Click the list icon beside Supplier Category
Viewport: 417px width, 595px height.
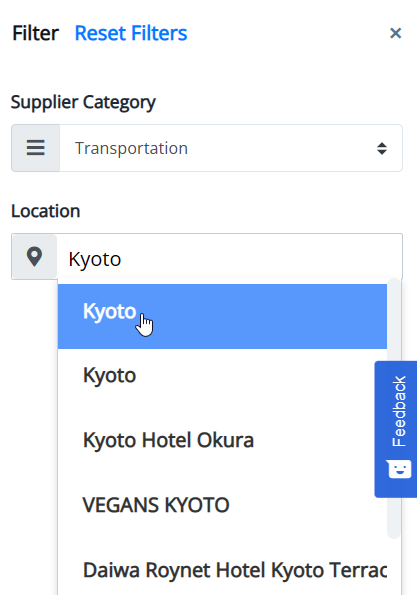tap(36, 148)
